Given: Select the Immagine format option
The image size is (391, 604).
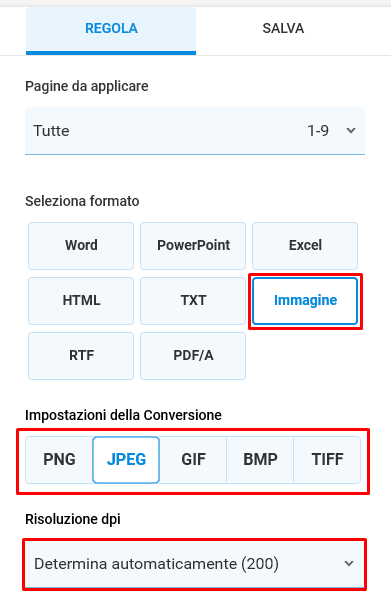Looking at the screenshot, I should click(305, 300).
